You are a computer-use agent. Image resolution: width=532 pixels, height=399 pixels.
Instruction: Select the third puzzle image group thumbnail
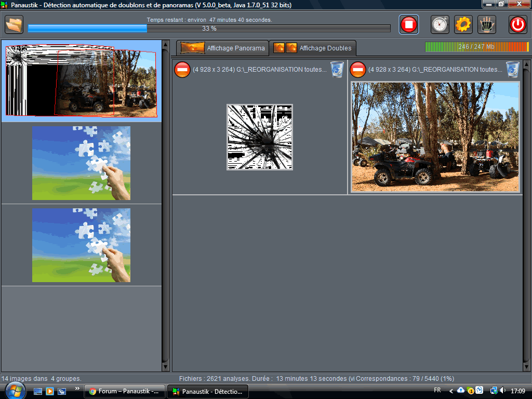[x=81, y=245]
